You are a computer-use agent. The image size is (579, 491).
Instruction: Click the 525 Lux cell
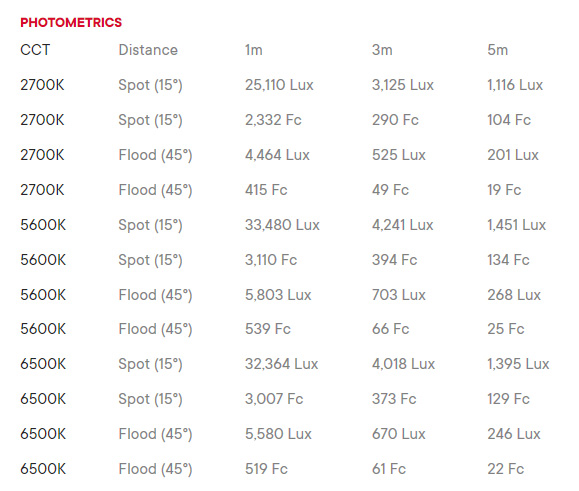[x=399, y=155]
